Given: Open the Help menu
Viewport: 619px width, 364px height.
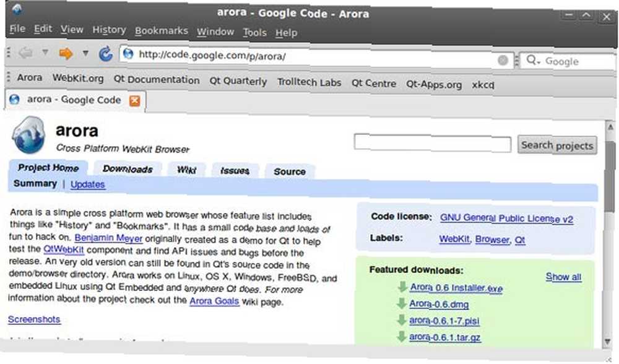Looking at the screenshot, I should point(286,33).
